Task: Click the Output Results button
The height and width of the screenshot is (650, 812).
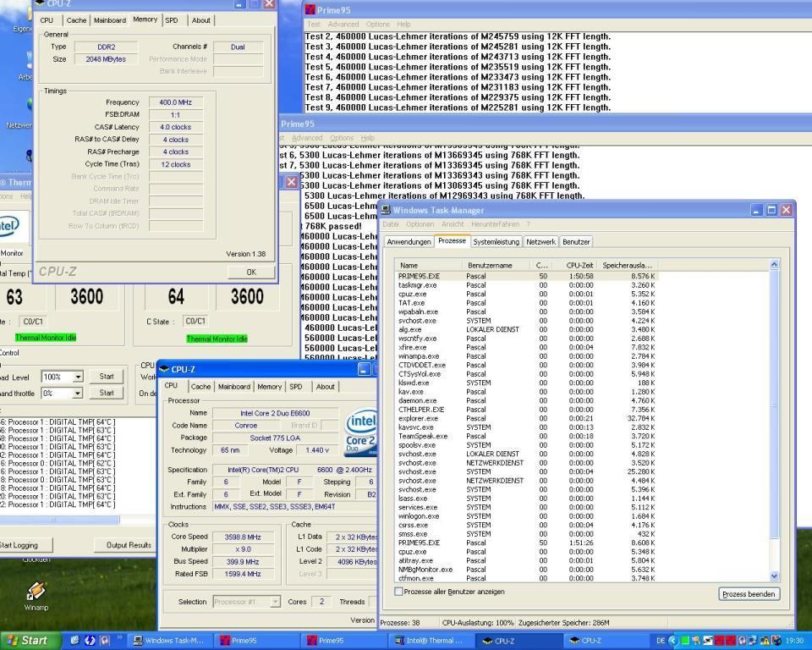Action: coord(129,545)
